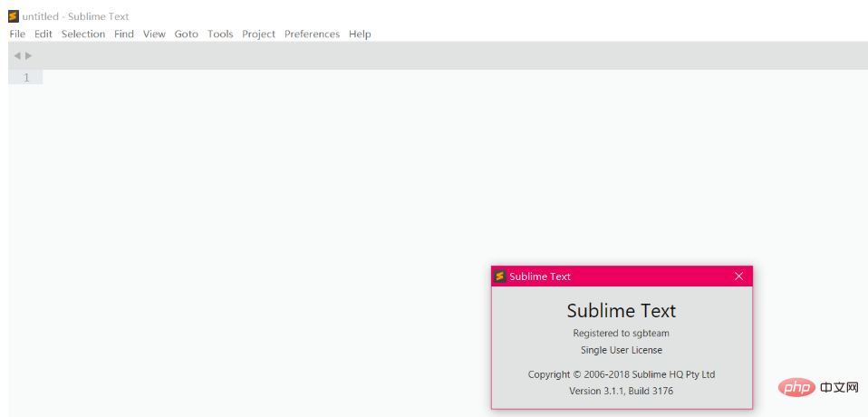Click the Sublime Text icon in About dialog title

tap(500, 276)
